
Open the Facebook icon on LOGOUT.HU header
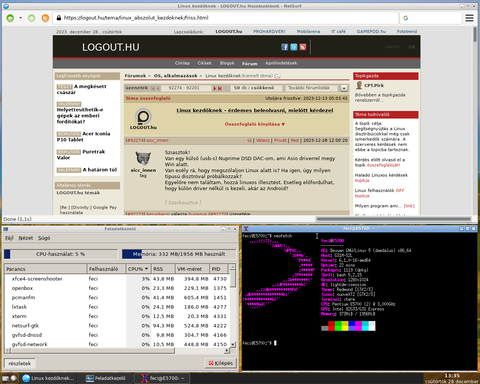[284, 47]
